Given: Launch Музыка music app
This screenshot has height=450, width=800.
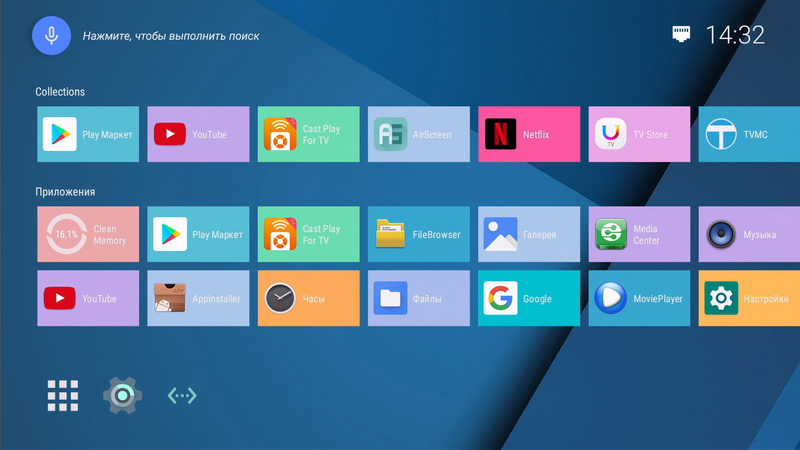Looking at the screenshot, I should pyautogui.click(x=748, y=235).
